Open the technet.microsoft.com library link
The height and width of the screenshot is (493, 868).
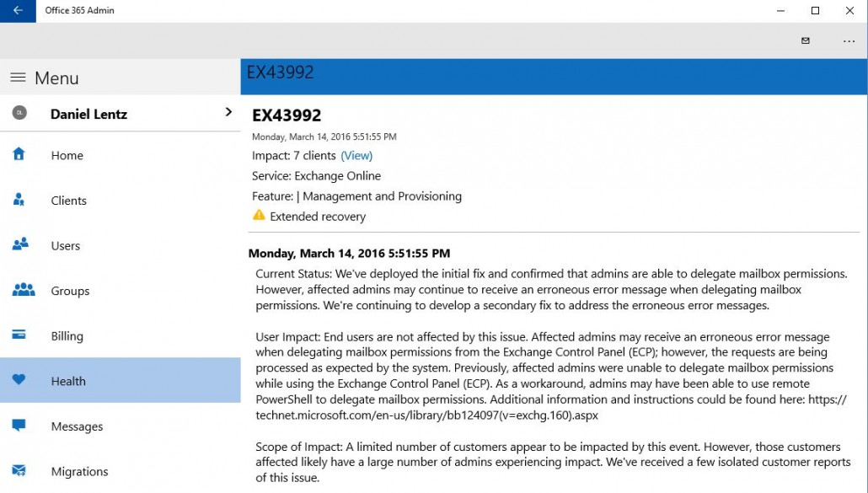426,415
